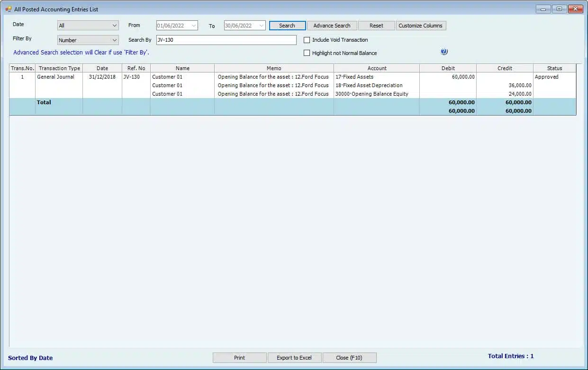
Task: Restore down the Accounting Entries List window
Action: pyautogui.click(x=560, y=9)
